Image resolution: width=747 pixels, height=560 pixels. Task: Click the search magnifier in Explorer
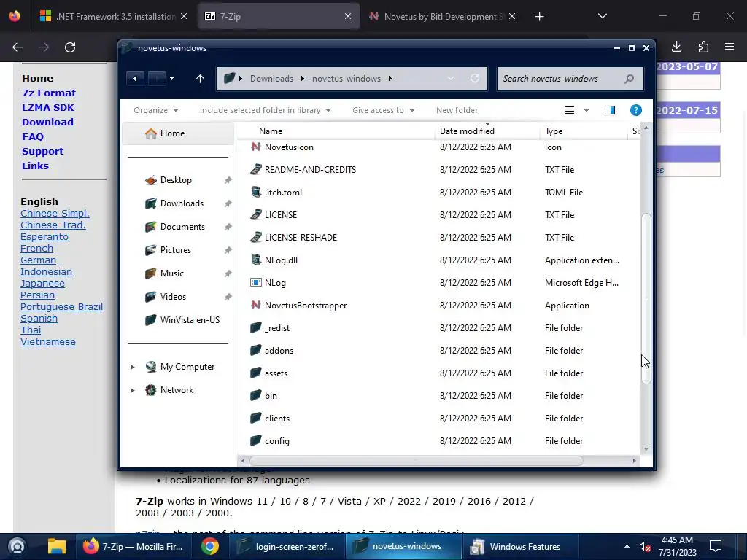coord(630,79)
